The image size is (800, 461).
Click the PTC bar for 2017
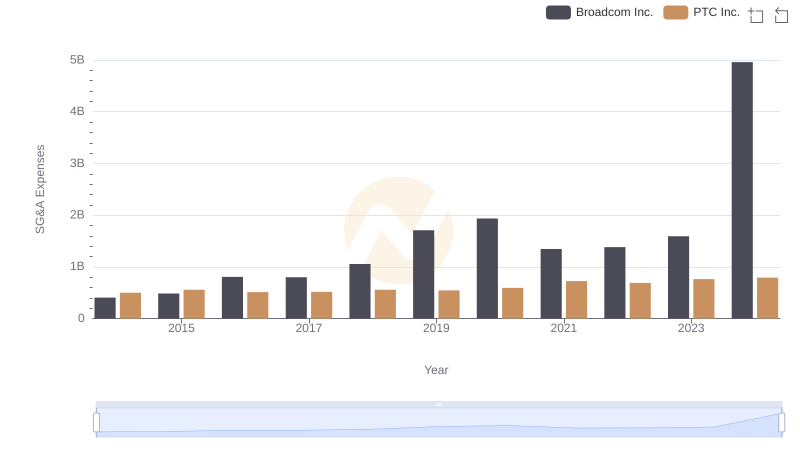click(321, 305)
